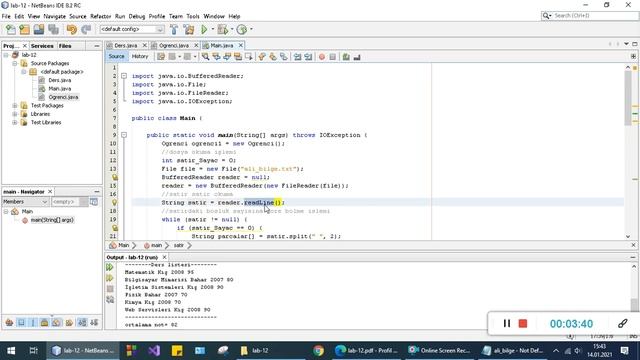Open the lab-12.pdf Edge taskbar item
Screen dimensions: 640x360
click(x=366, y=350)
